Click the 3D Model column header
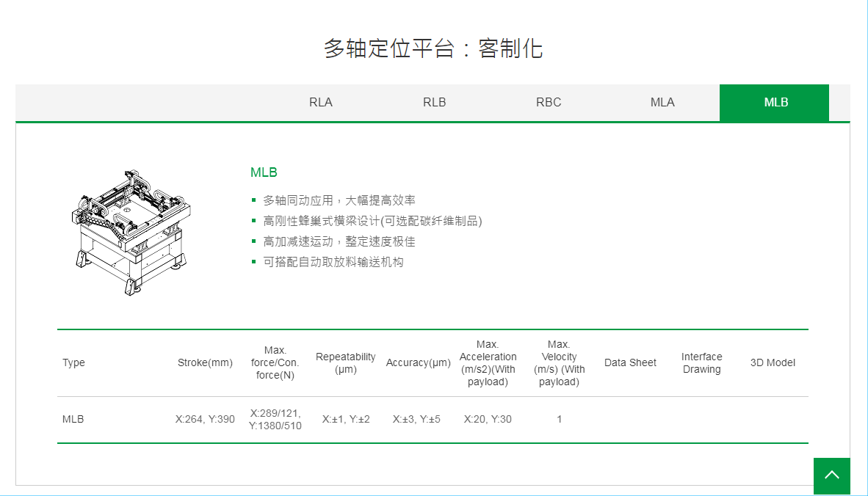The height and width of the screenshot is (496, 868). (x=773, y=362)
